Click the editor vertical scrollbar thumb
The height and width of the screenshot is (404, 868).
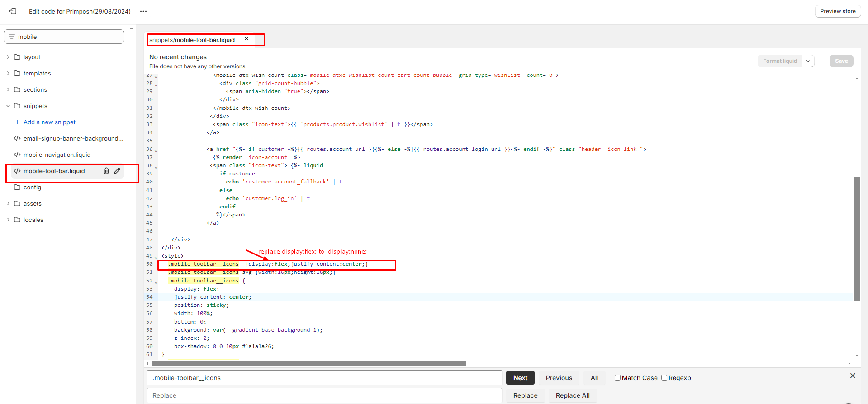[x=857, y=239]
